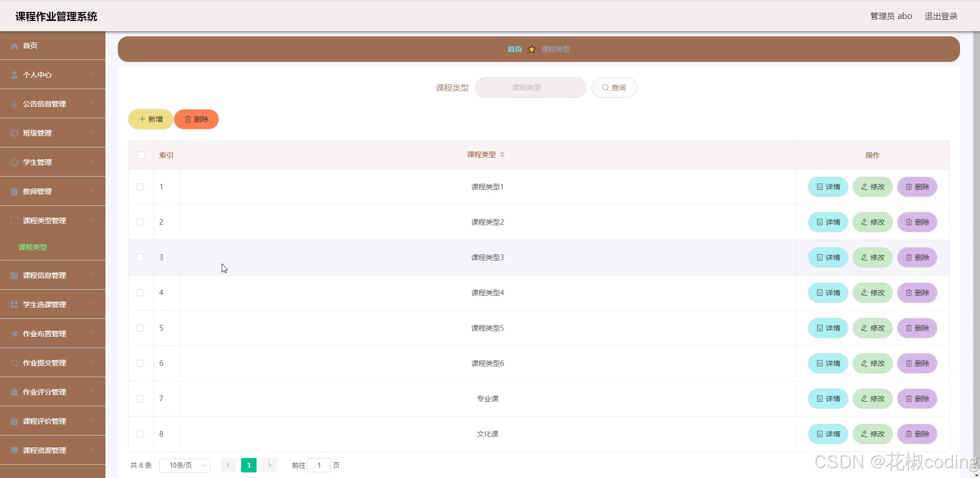Image resolution: width=980 pixels, height=478 pixels.
Task: Click 修改 for 课程类型1 row
Action: pos(872,187)
